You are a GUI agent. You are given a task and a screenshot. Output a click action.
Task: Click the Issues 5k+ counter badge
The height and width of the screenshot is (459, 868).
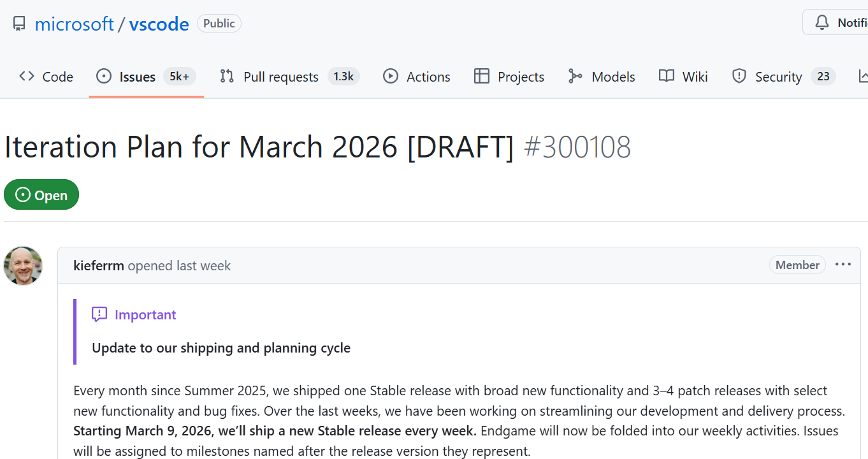pos(179,76)
